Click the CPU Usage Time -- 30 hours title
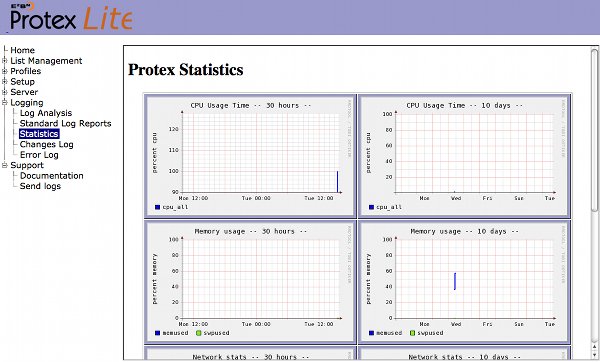 (251, 105)
